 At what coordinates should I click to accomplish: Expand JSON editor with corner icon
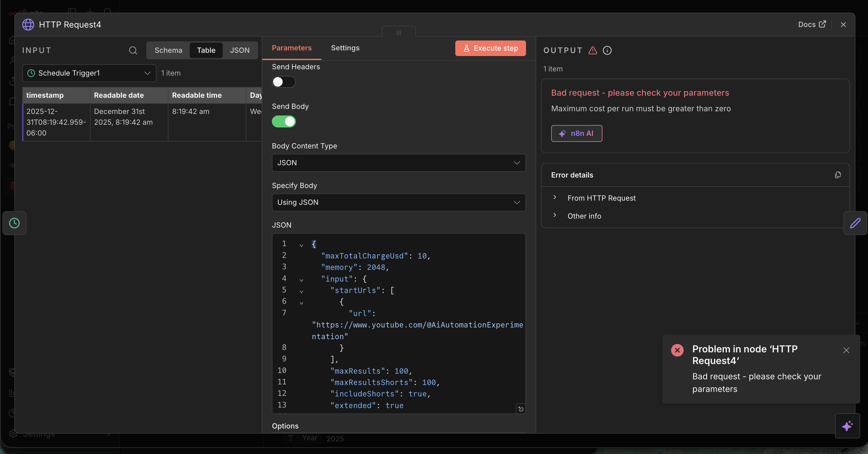tap(521, 409)
